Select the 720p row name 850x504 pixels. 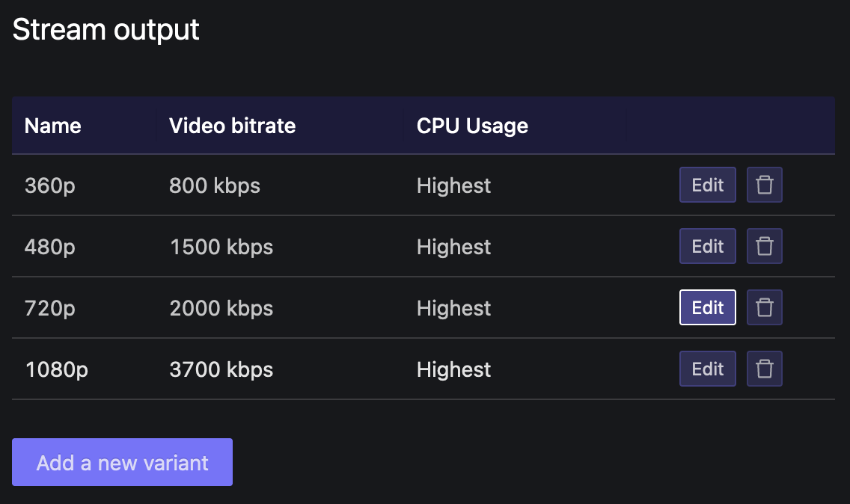[x=49, y=307]
